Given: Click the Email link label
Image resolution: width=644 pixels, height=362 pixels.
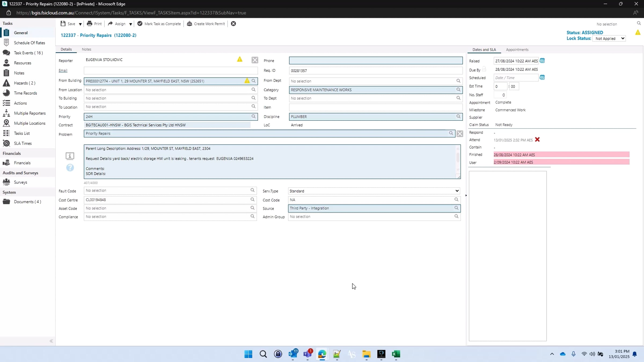Looking at the screenshot, I should click(63, 71).
